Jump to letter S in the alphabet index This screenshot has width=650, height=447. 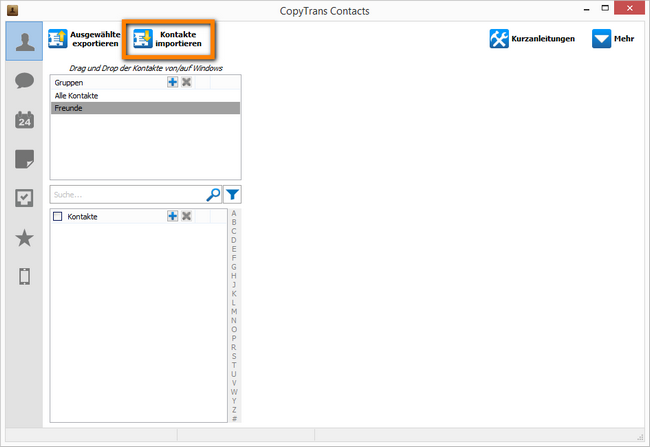click(234, 356)
